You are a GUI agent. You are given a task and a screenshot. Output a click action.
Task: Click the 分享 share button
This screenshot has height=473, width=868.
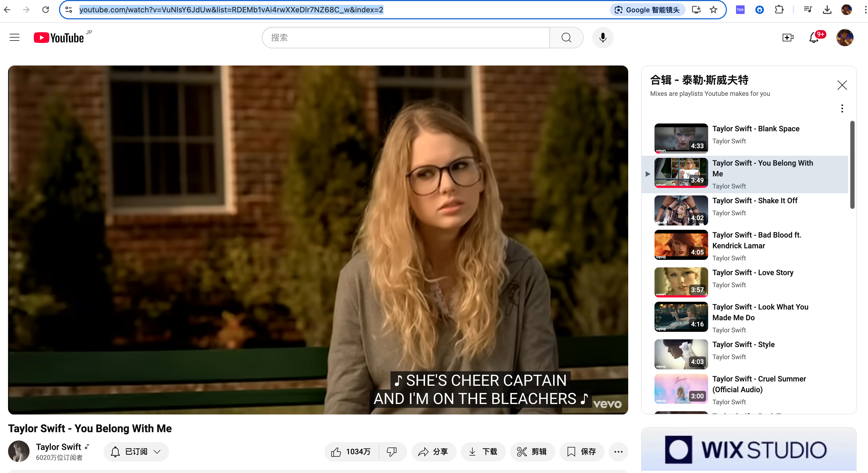click(x=433, y=452)
